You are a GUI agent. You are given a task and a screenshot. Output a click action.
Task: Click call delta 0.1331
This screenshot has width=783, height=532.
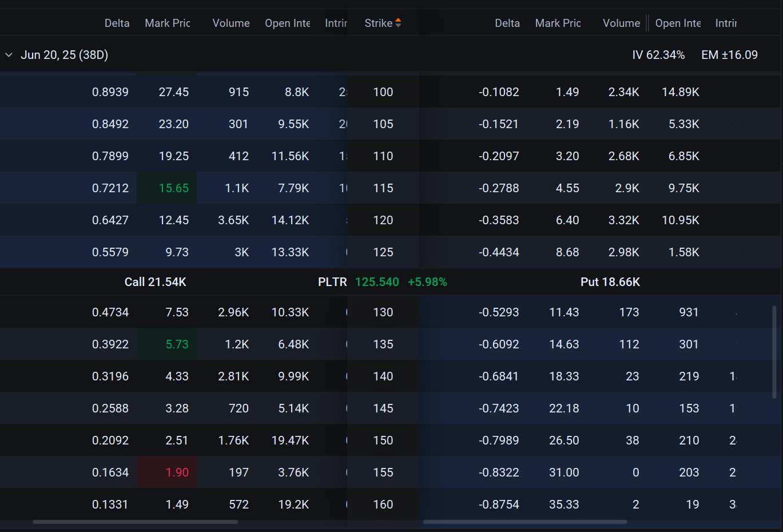tap(110, 505)
